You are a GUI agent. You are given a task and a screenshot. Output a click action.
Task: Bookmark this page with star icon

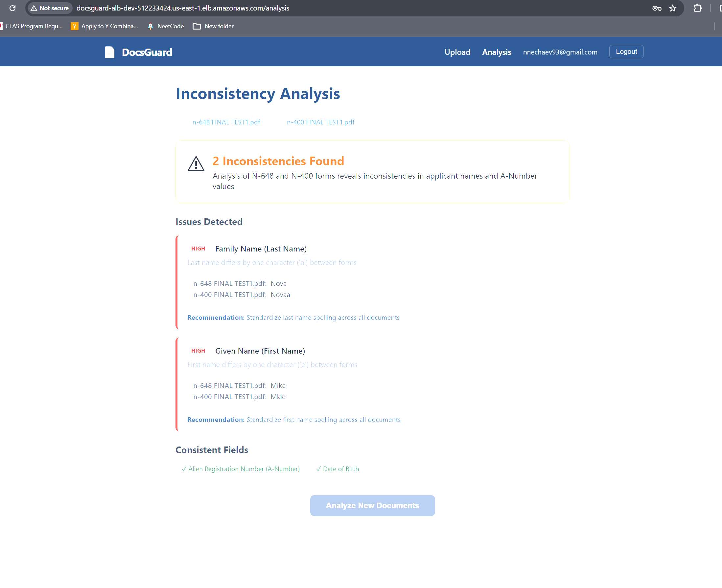pos(672,8)
